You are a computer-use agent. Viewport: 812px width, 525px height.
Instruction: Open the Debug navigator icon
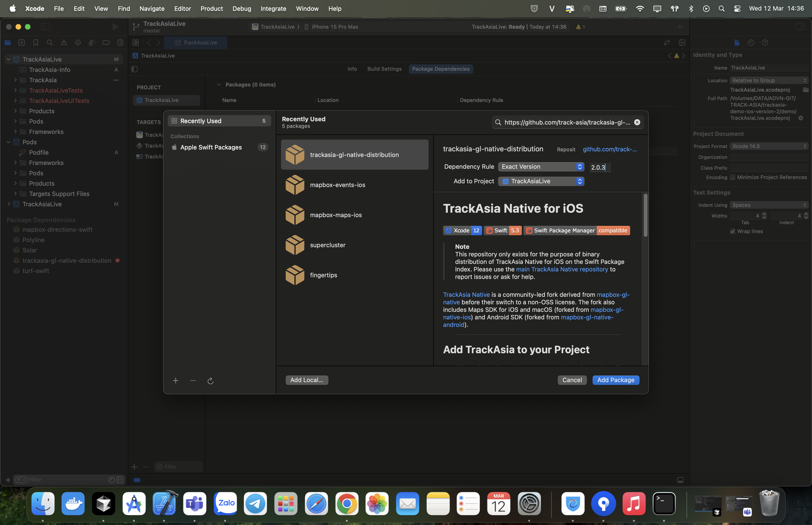92,43
